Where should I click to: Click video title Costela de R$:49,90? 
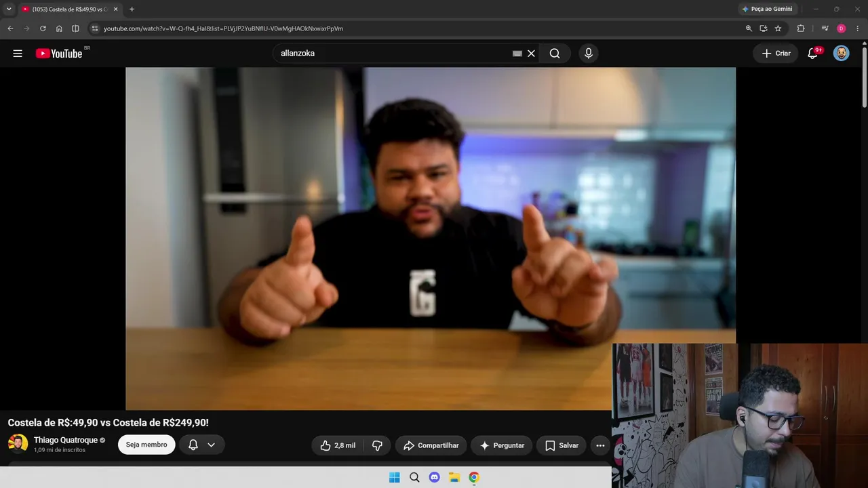(x=108, y=422)
